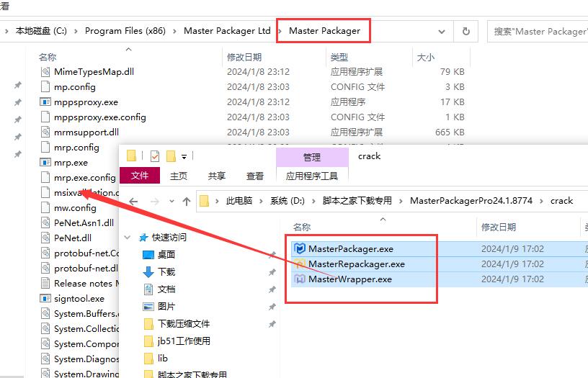The image size is (588, 378).
Task: Sort by 类型 column in Master Packager window
Action: click(x=339, y=58)
